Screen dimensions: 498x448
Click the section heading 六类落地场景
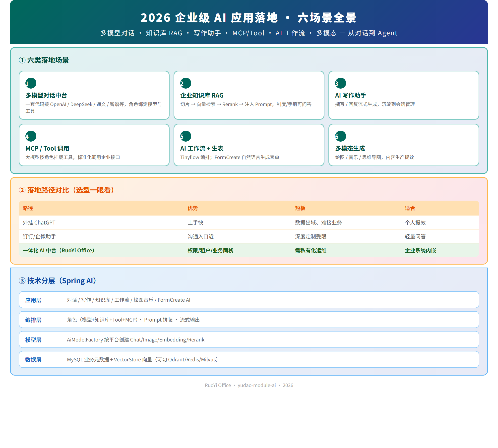pyautogui.click(x=44, y=60)
